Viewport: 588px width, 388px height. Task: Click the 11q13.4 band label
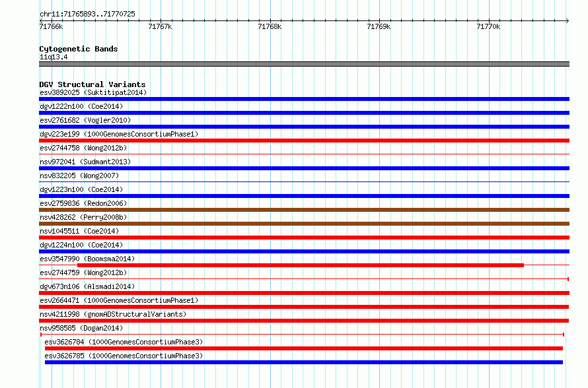pos(54,57)
